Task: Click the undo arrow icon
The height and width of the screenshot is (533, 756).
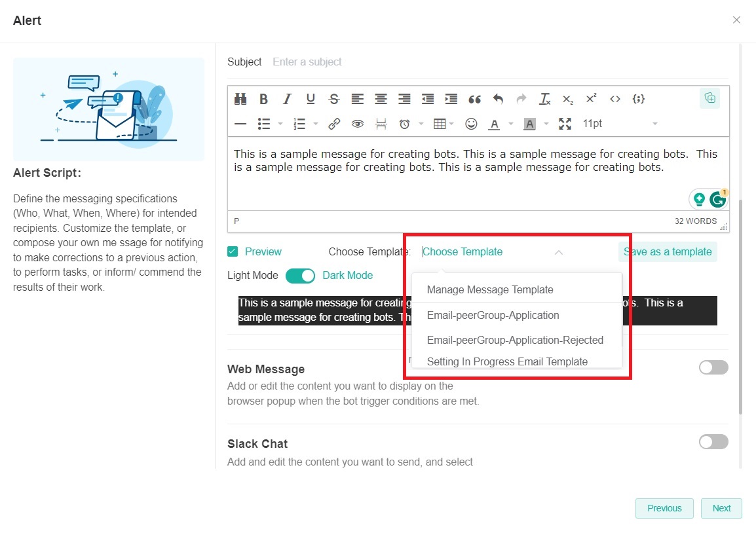Action: point(497,98)
